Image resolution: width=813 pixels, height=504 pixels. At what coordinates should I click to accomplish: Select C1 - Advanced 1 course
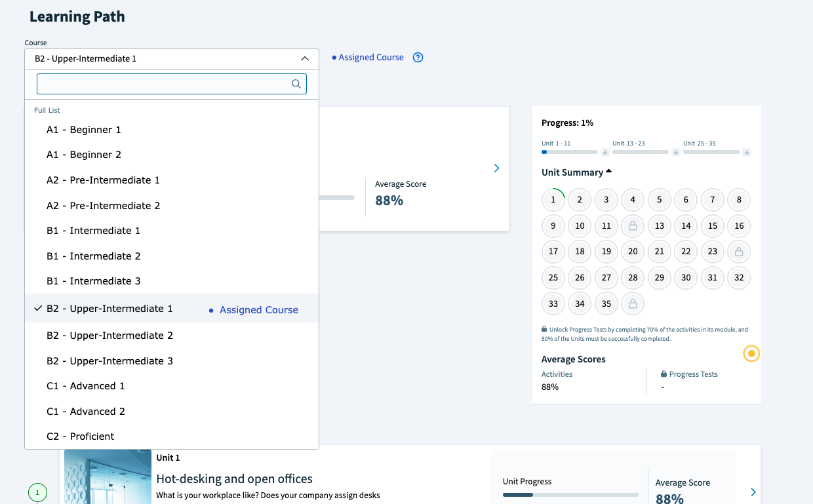172,386
